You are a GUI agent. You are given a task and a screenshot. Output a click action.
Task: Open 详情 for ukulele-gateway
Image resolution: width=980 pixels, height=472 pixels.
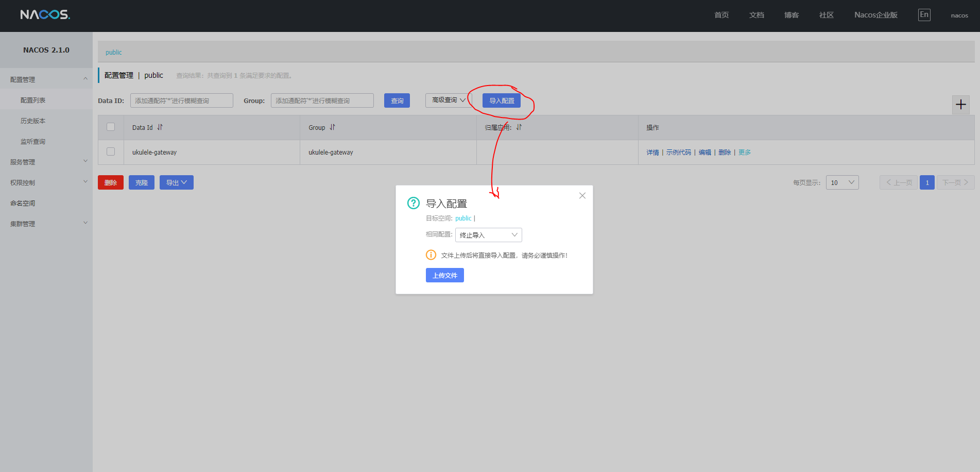coord(652,152)
